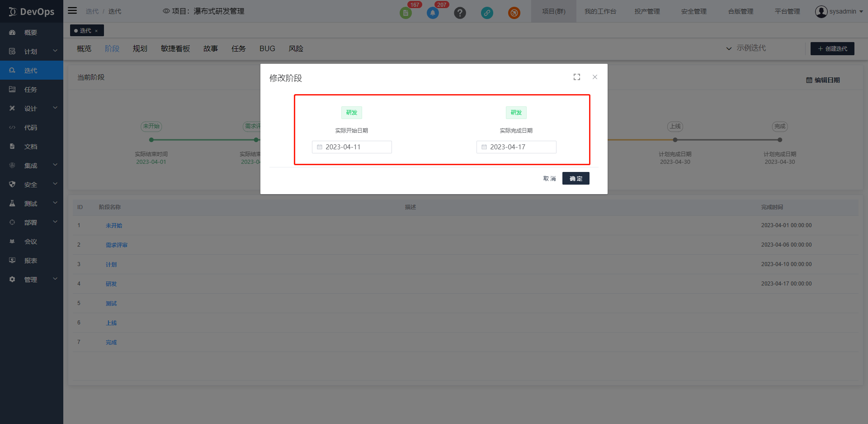
Task: Click the green document icon with 167 badge
Action: 406,13
